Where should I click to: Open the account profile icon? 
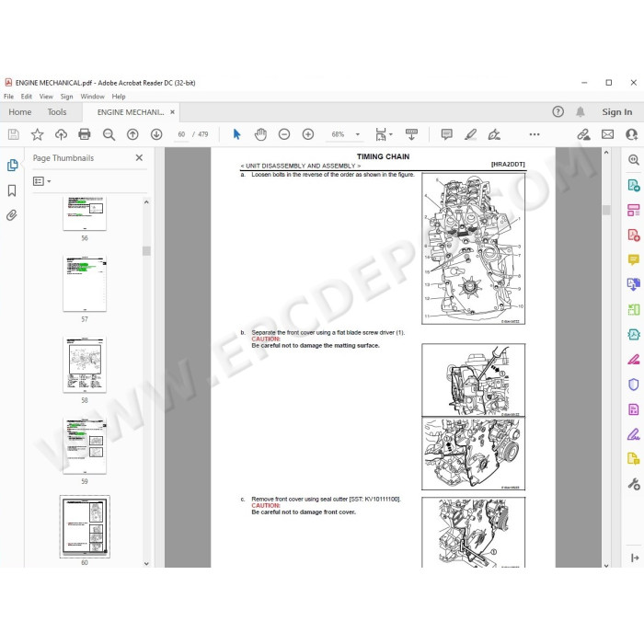pyautogui.click(x=632, y=134)
